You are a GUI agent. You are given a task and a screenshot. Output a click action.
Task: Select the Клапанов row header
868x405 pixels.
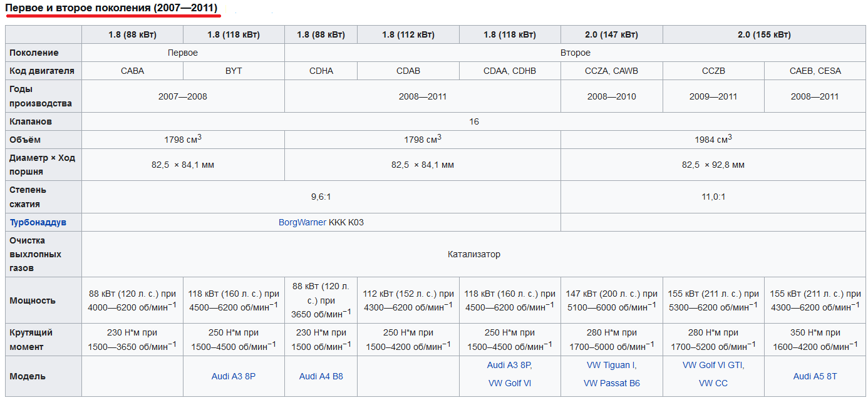click(x=44, y=121)
